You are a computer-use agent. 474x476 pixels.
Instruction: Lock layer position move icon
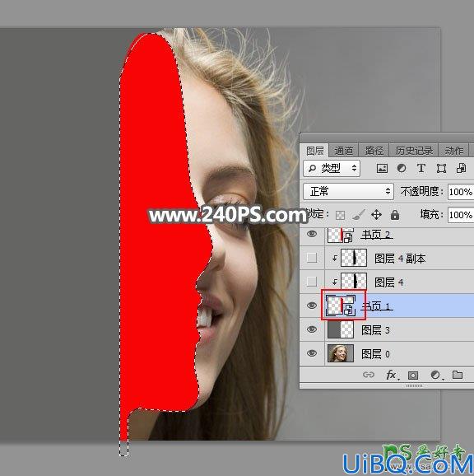(x=376, y=215)
